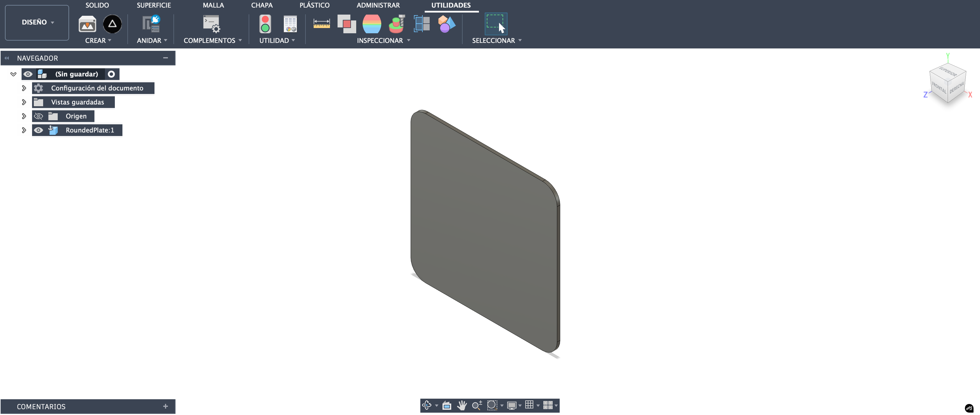The width and height of the screenshot is (980, 415).
Task: Select the Pan (hand) tool
Action: tap(461, 405)
